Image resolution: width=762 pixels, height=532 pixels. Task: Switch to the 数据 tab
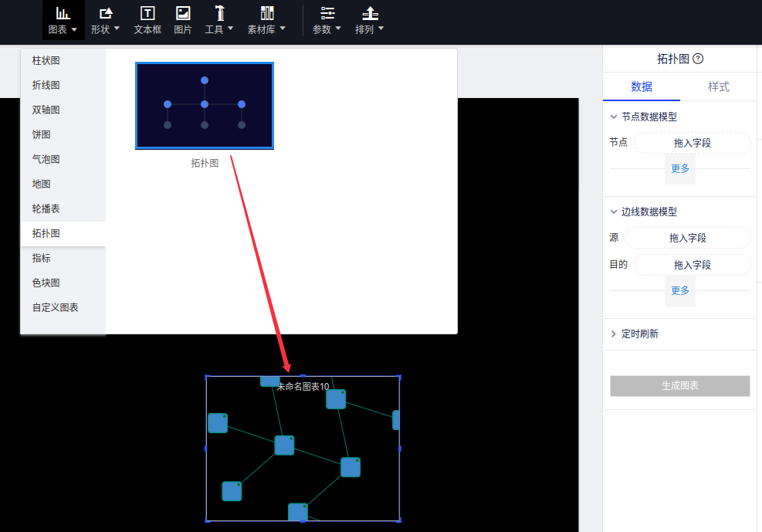642,86
